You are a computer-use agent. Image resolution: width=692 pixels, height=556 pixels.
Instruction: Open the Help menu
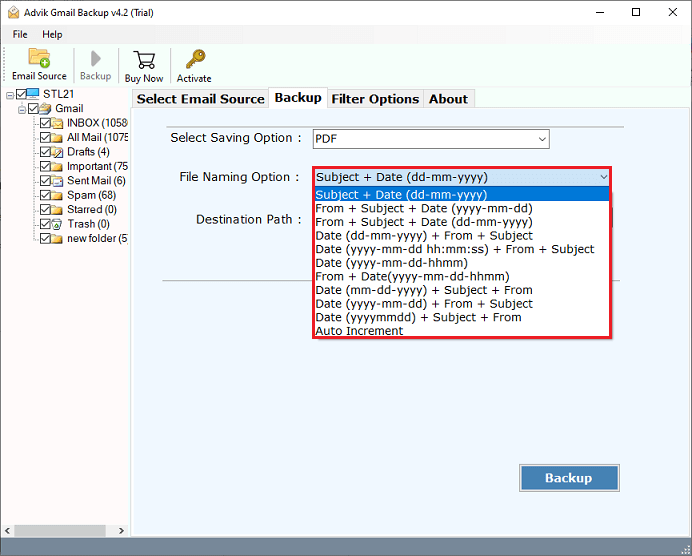tap(52, 34)
